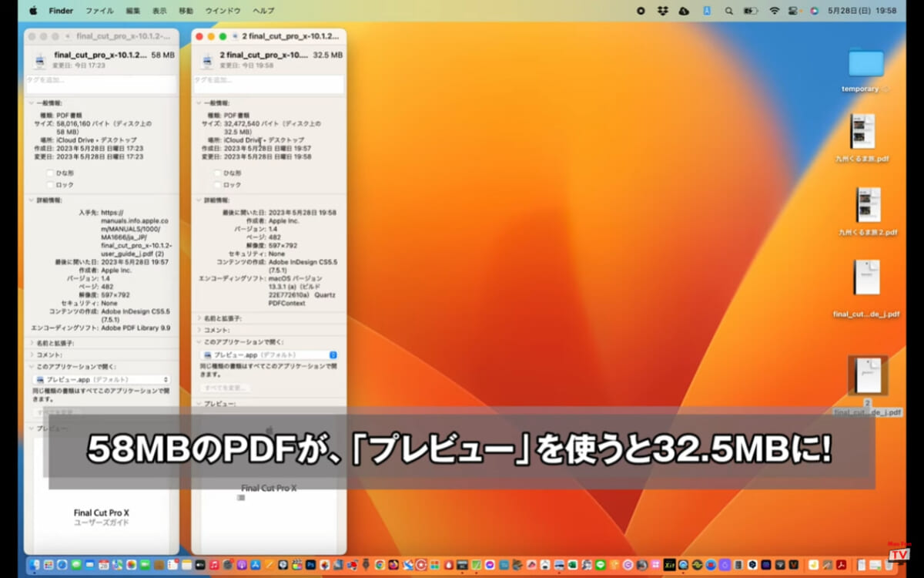Expand 名前と拡張子 in the 32.5 MB info window

[199, 318]
